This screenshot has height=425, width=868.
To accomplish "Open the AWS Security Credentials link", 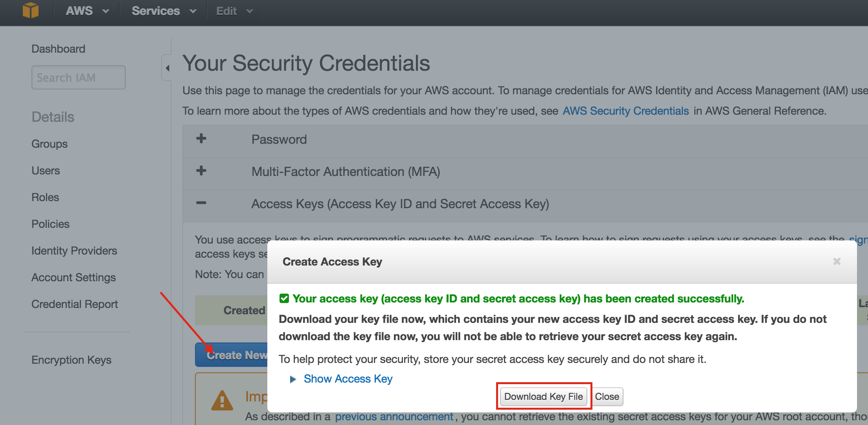I will [626, 111].
